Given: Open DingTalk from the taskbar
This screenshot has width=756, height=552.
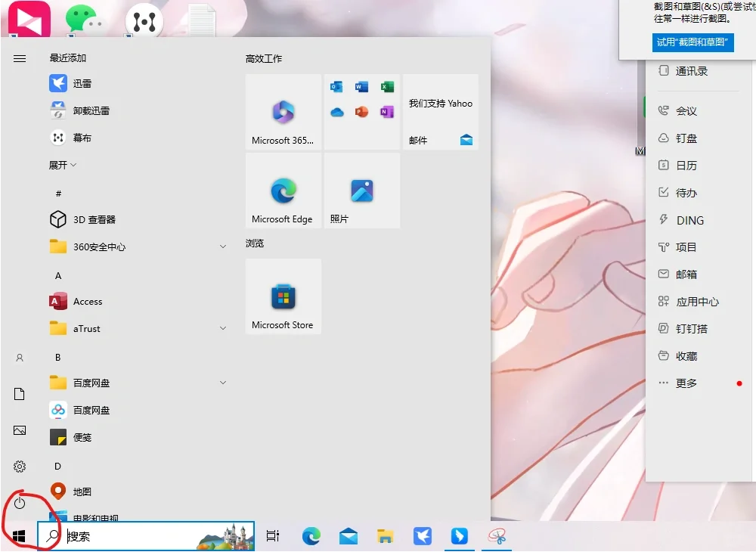Looking at the screenshot, I should (x=459, y=536).
